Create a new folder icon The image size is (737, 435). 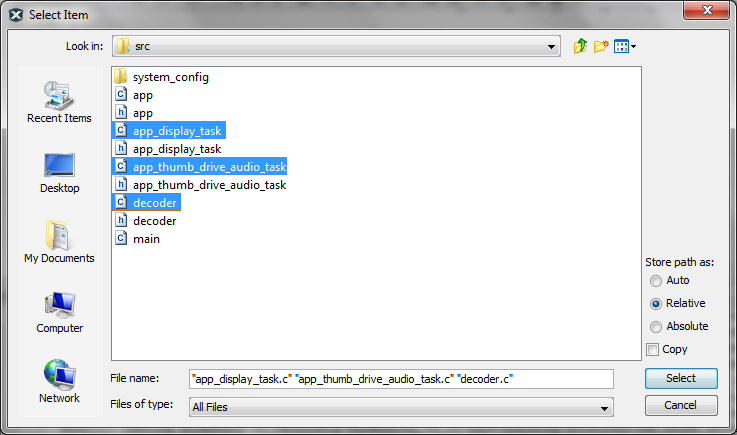click(x=602, y=46)
